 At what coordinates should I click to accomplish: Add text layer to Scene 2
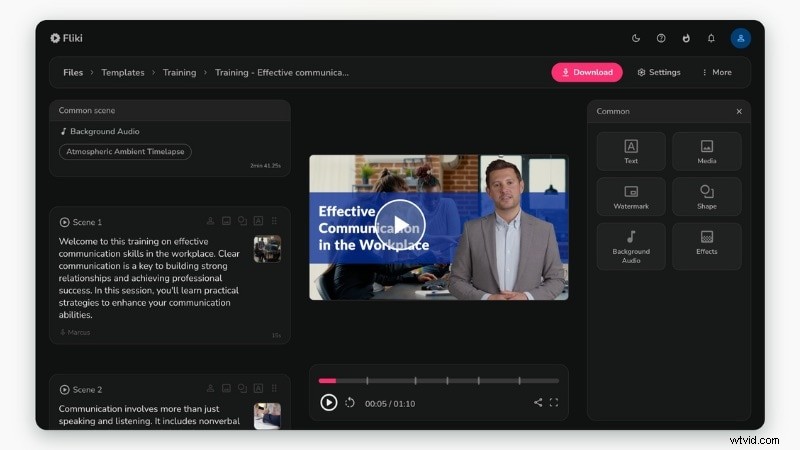[x=258, y=388]
